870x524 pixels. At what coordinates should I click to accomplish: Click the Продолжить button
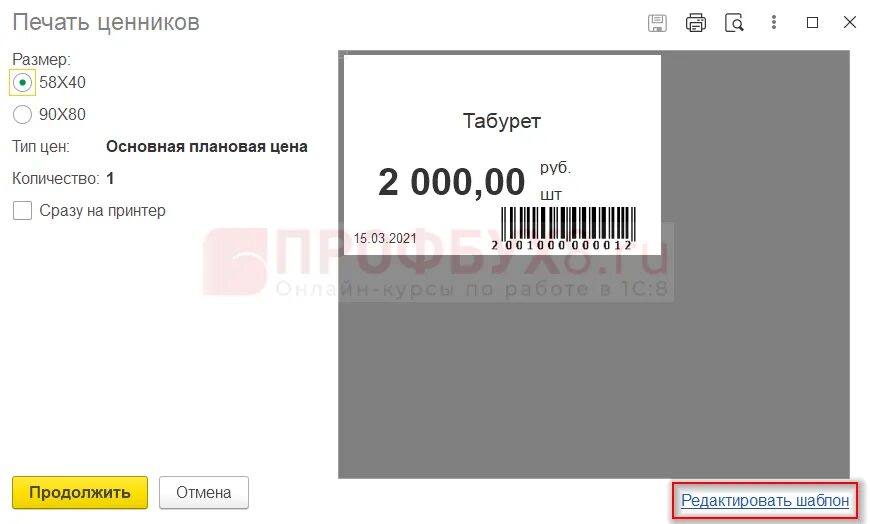pos(80,492)
